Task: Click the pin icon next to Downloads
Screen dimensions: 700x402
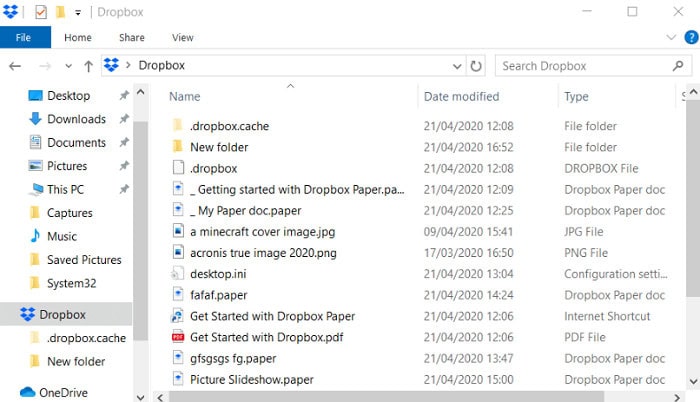Action: 124,119
